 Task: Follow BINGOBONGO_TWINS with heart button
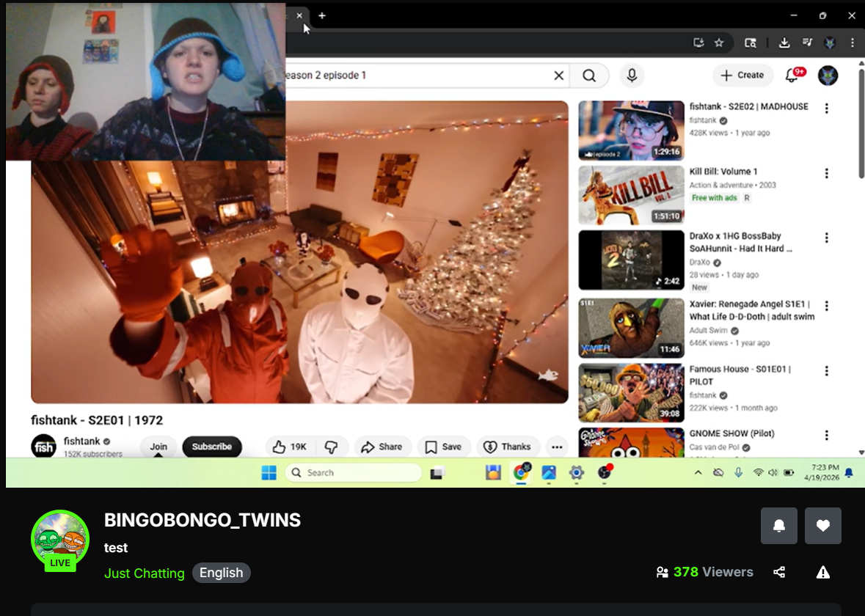[823, 526]
